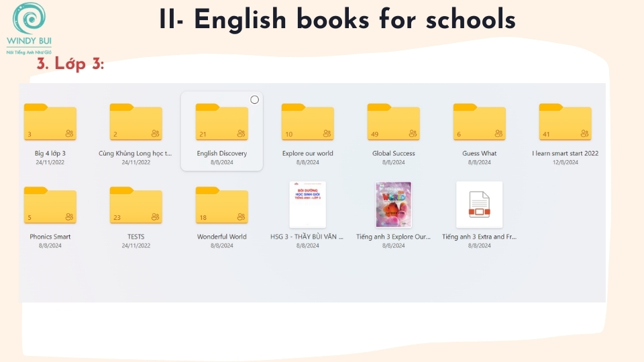The image size is (644, 362).
Task: Click the shared-people icon on Global Success folder
Action: [x=413, y=134]
